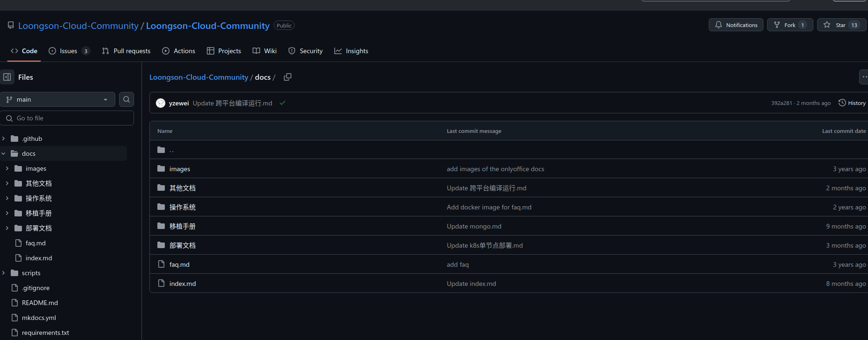868x340 pixels.
Task: Click the repository icon beside the owner name
Action: click(11, 25)
